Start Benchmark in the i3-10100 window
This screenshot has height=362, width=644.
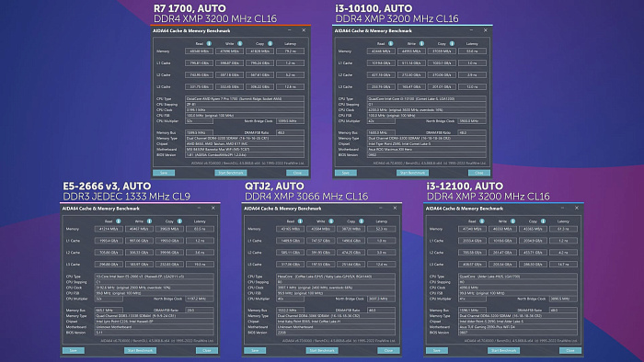(412, 173)
